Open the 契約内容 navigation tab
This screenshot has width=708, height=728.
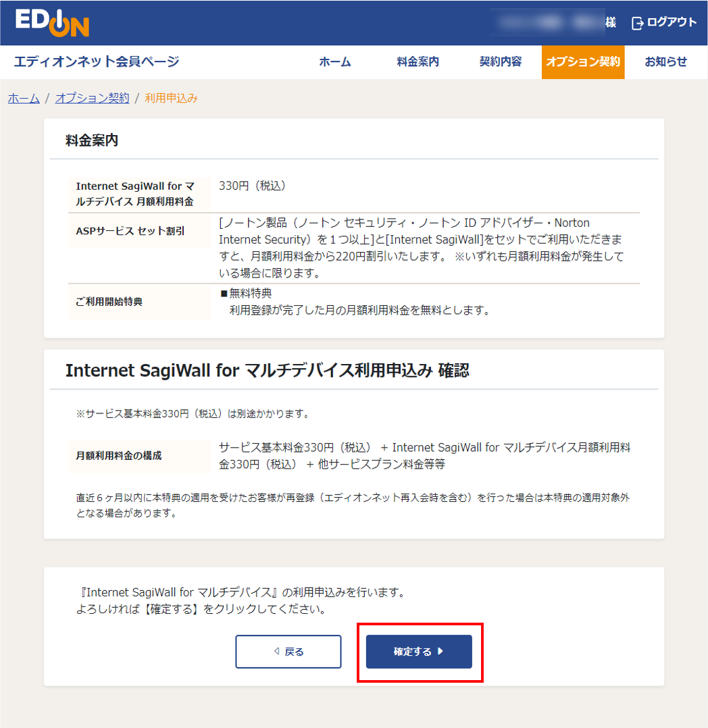[501, 61]
